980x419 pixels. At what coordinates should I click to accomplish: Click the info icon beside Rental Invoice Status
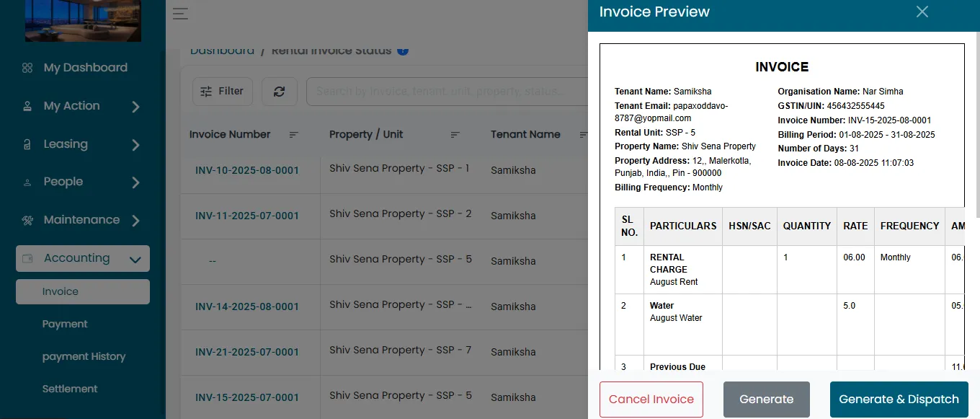click(403, 50)
